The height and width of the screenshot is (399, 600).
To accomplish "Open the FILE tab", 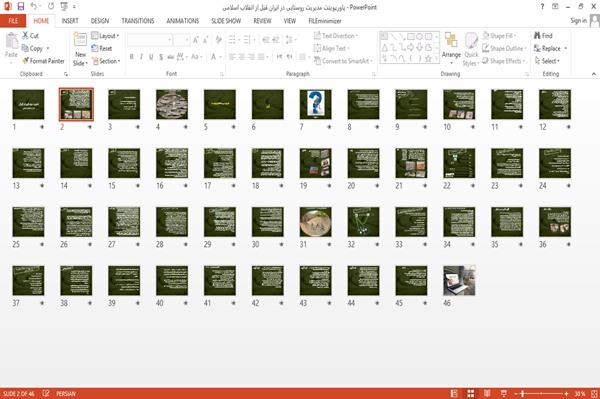I will pos(13,21).
